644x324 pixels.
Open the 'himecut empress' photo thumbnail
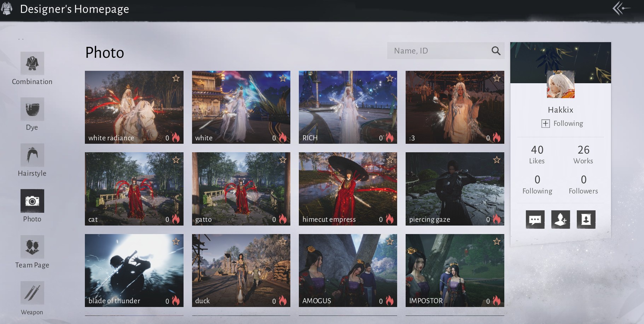pyautogui.click(x=348, y=189)
